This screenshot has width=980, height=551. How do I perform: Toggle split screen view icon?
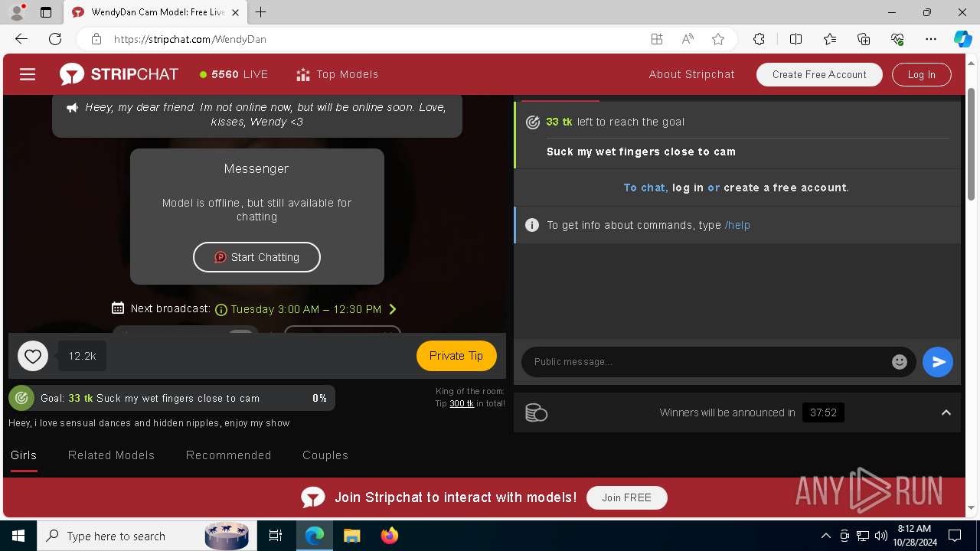[795, 39]
